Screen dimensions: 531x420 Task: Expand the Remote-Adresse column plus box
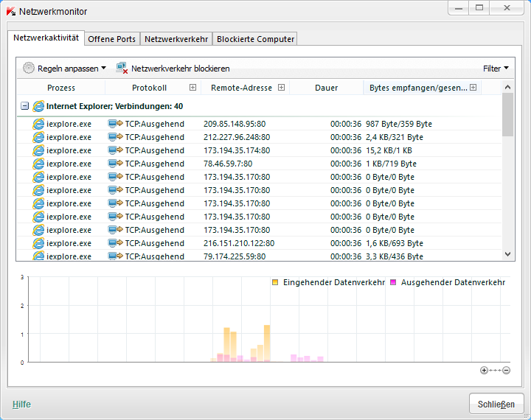point(281,88)
